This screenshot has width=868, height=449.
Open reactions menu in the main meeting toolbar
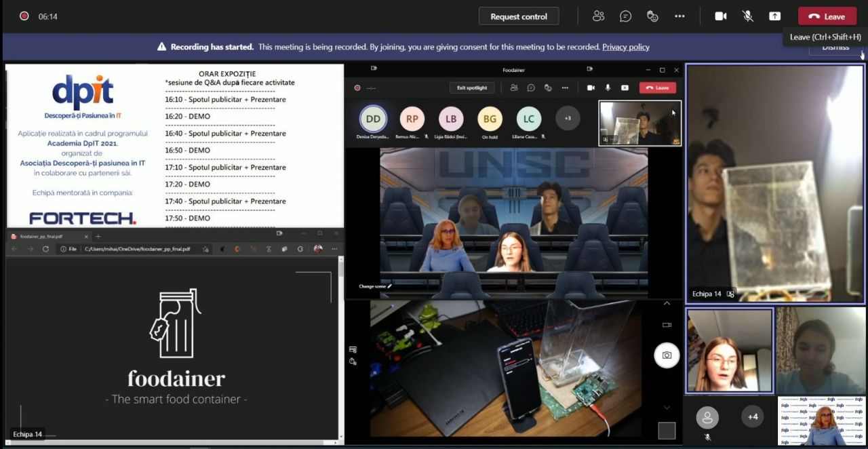coord(652,16)
